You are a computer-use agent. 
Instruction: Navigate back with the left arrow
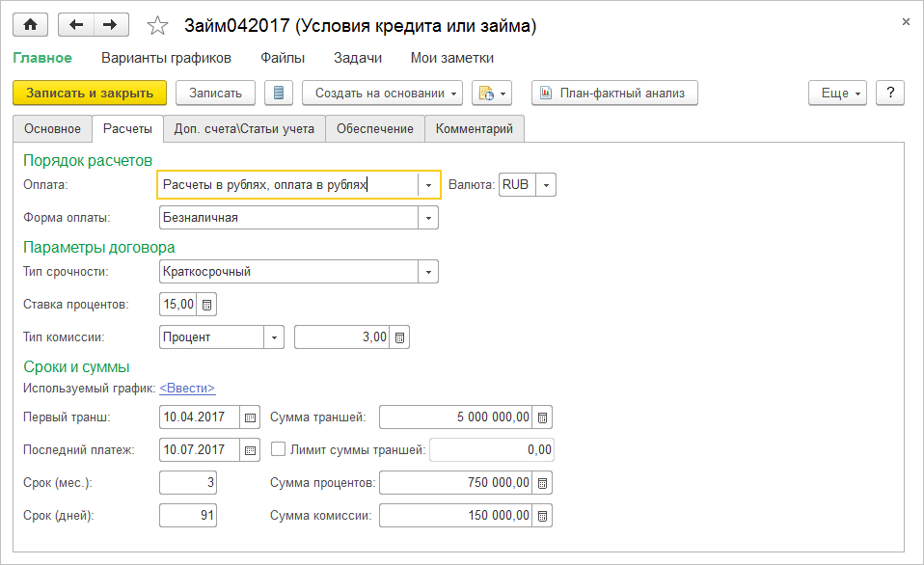tap(76, 25)
